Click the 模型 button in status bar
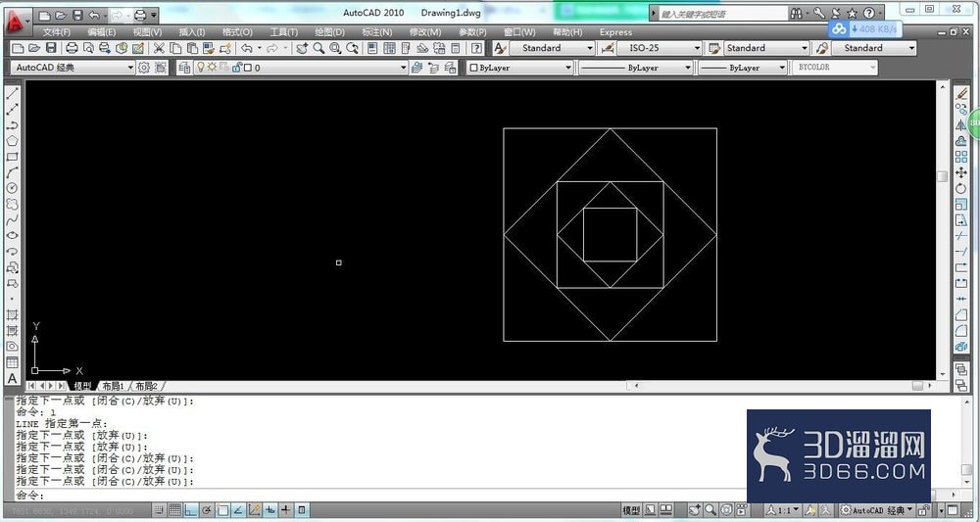The height and width of the screenshot is (522, 980). [x=631, y=510]
